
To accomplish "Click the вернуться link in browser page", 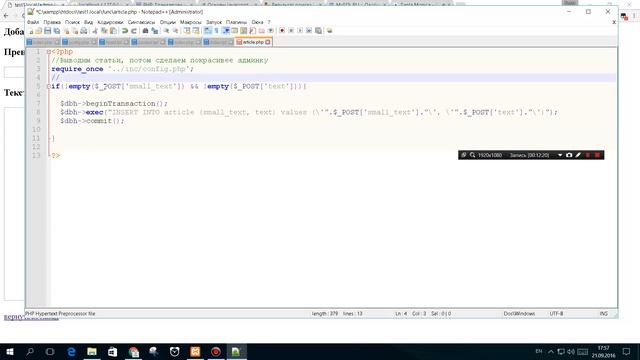I will [x=14, y=318].
